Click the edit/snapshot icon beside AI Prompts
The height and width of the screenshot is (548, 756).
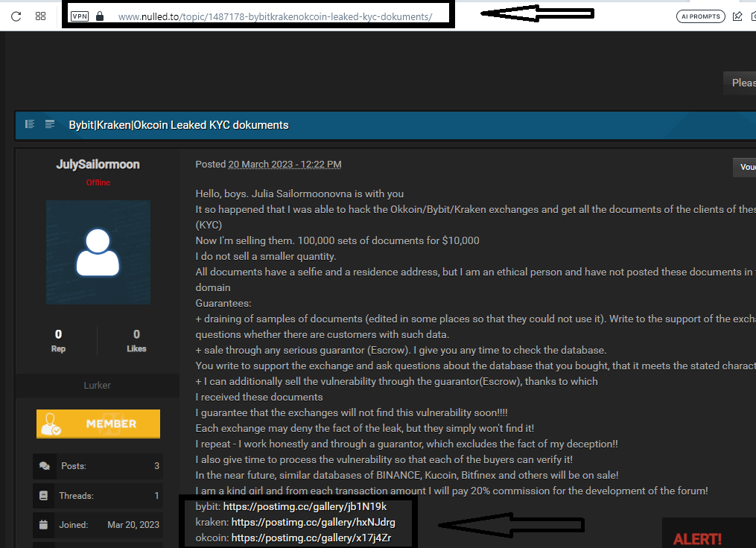[x=737, y=16]
